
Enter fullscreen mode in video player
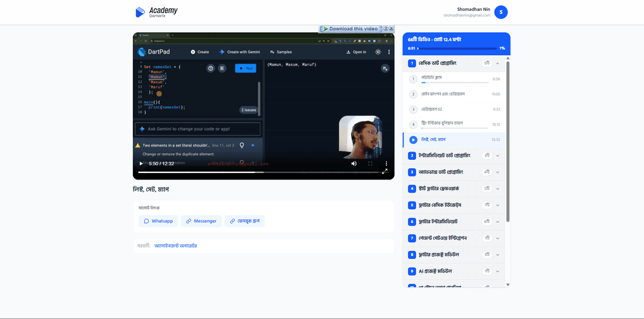pyautogui.click(x=370, y=163)
